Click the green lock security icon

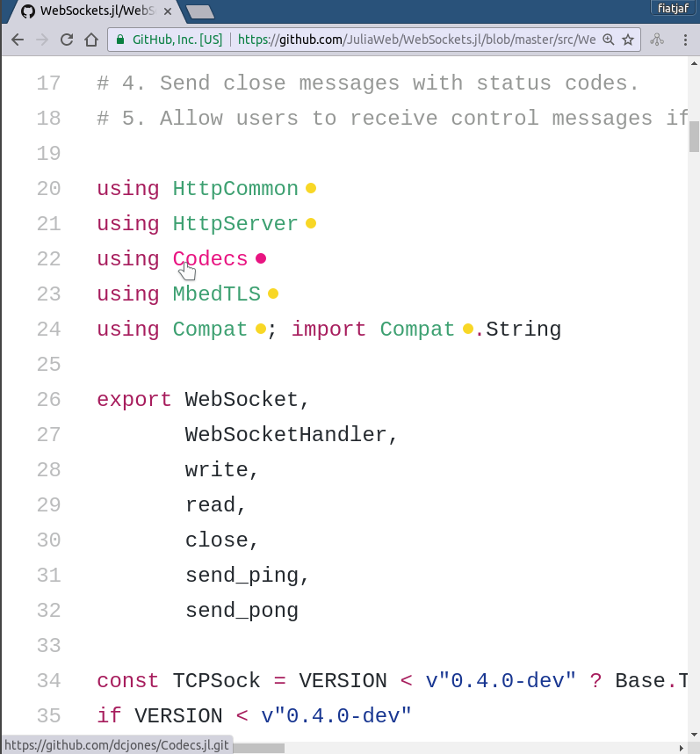point(120,40)
